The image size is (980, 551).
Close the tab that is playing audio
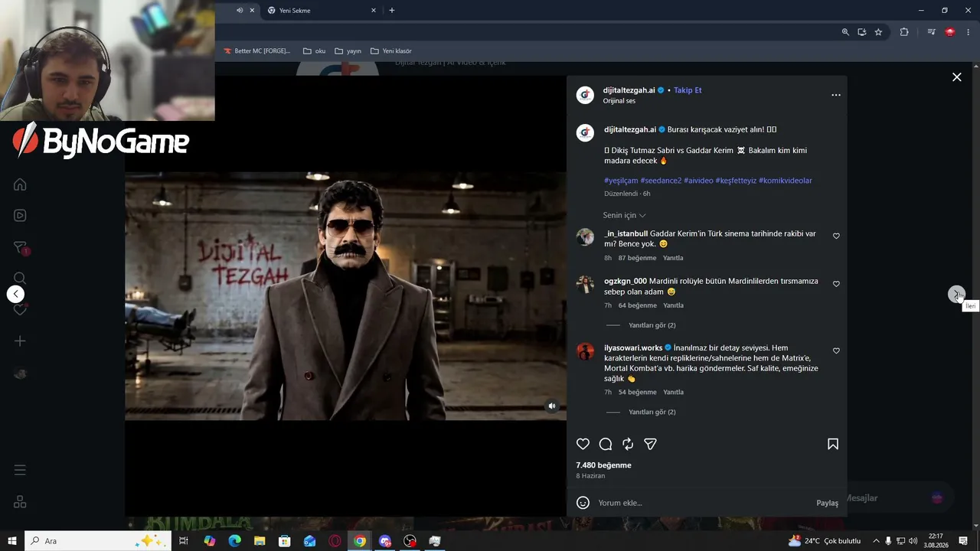[251, 11]
